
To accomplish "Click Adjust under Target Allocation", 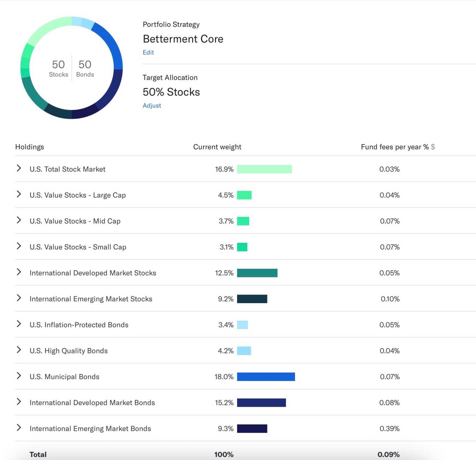I will tap(152, 105).
